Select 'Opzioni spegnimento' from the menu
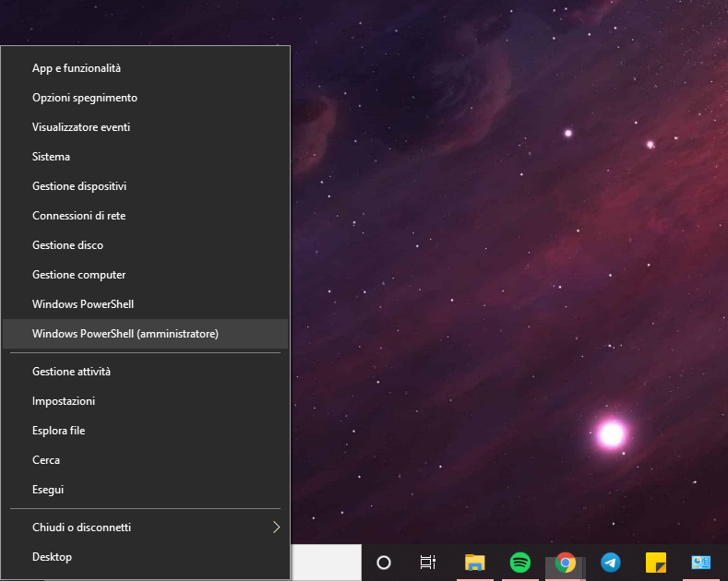728x581 pixels. (85, 98)
